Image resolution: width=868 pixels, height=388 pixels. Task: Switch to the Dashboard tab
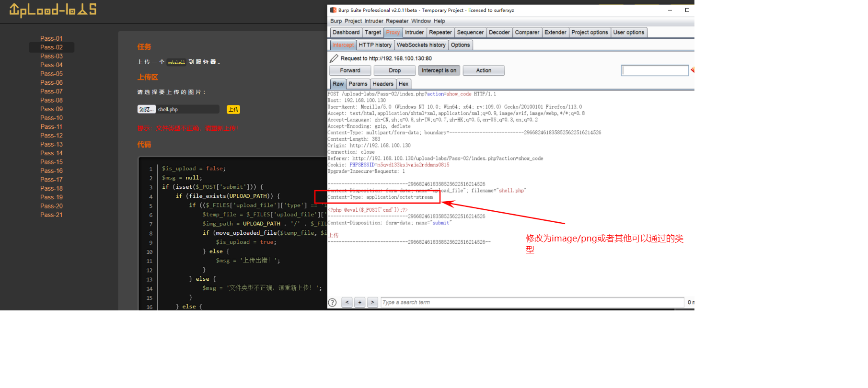pyautogui.click(x=346, y=33)
